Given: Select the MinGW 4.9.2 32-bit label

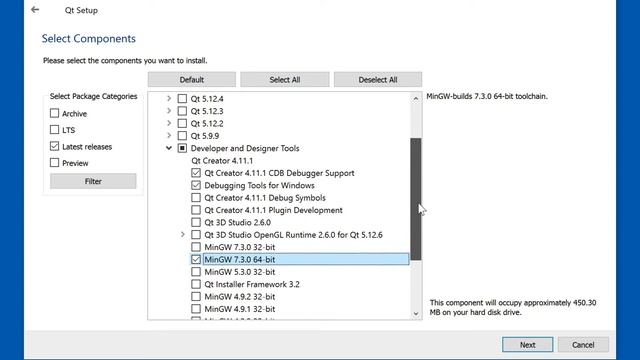Looking at the screenshot, I should [x=240, y=296].
